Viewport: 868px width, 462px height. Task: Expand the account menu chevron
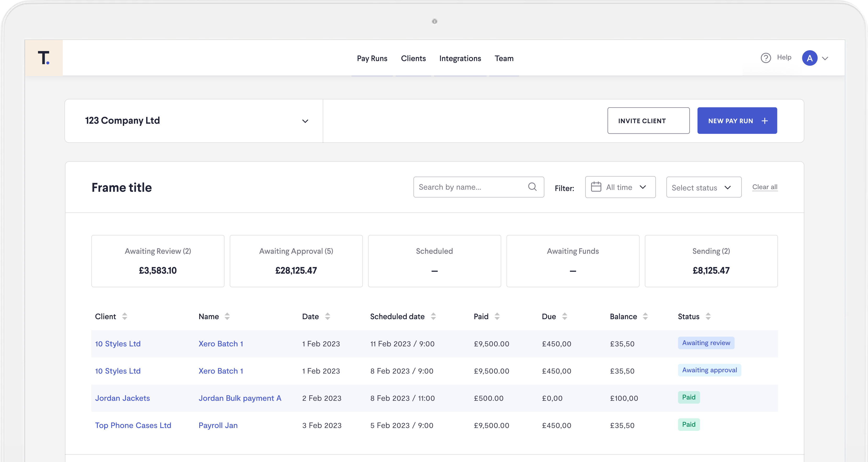825,58
